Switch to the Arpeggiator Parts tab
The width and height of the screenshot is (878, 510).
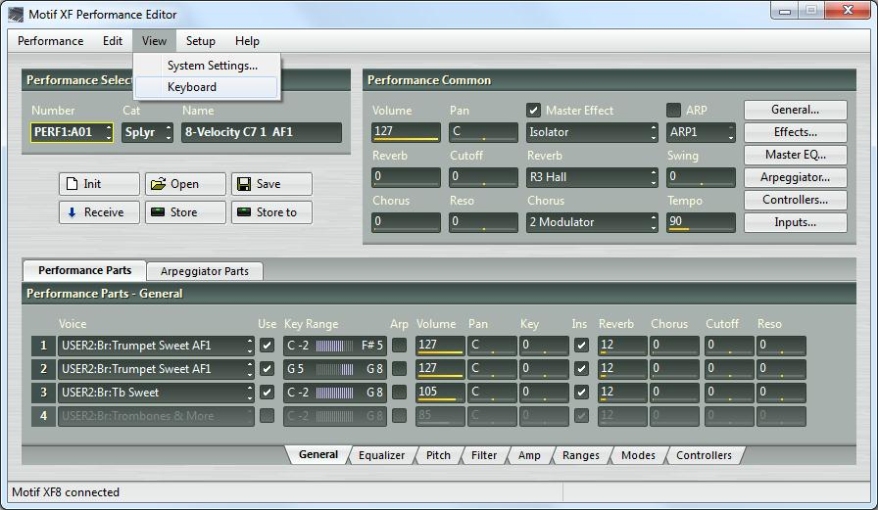click(x=204, y=271)
